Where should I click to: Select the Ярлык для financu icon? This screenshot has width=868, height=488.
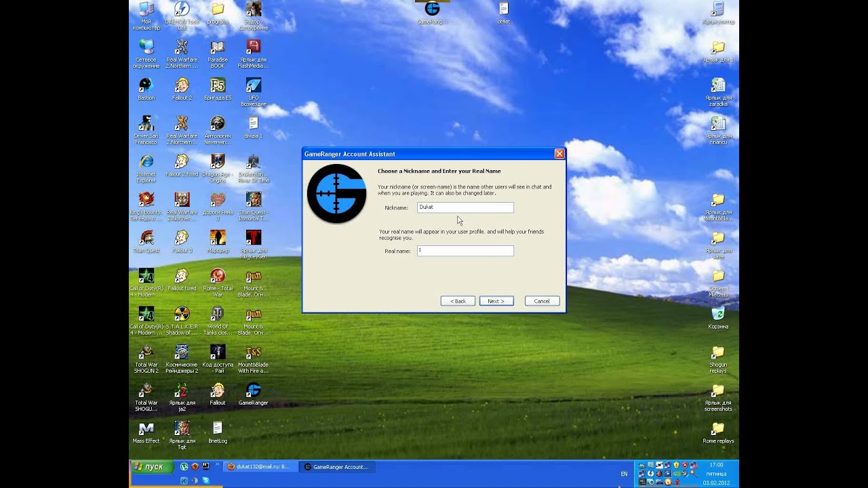point(718,130)
